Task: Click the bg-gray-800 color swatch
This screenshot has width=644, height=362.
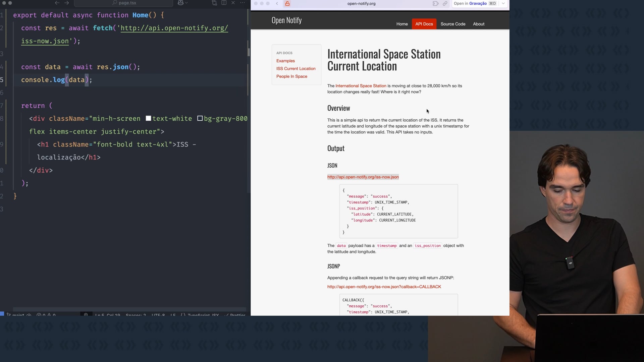Action: [200, 118]
